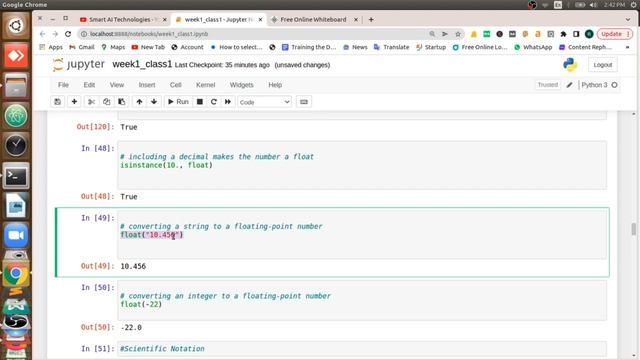Image resolution: width=640 pixels, height=360 pixels.
Task: Click the code cell with float(-22)
Action: (362, 300)
